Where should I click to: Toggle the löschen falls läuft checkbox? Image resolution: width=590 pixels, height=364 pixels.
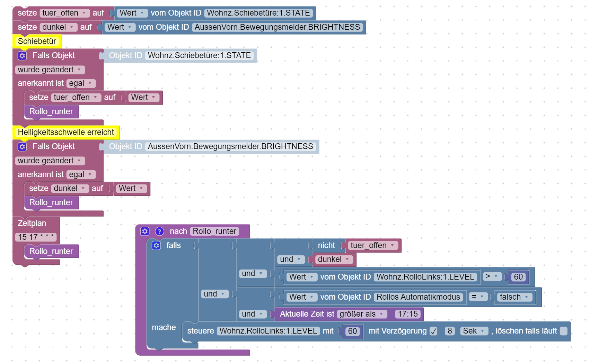coord(564,331)
